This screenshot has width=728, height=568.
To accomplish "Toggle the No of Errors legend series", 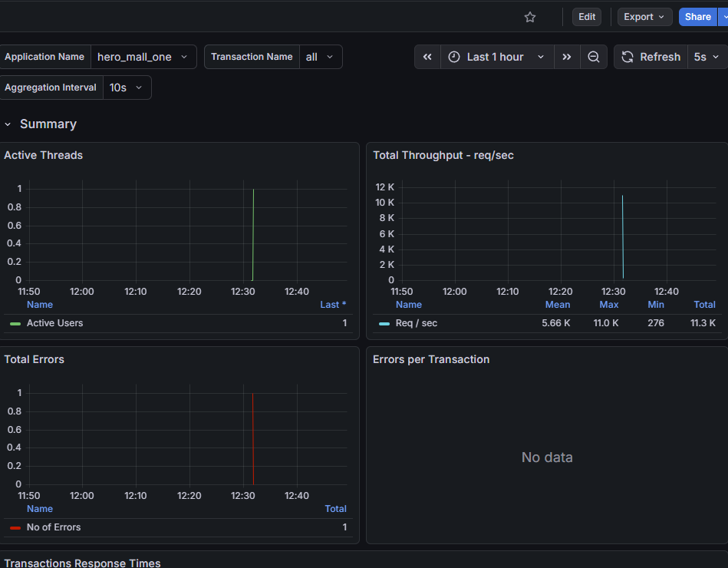I will (x=54, y=527).
